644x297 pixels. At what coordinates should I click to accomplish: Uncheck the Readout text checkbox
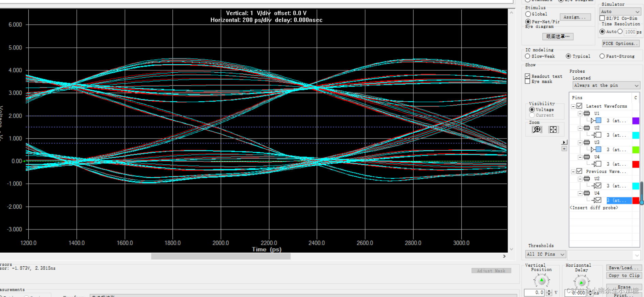[528, 76]
